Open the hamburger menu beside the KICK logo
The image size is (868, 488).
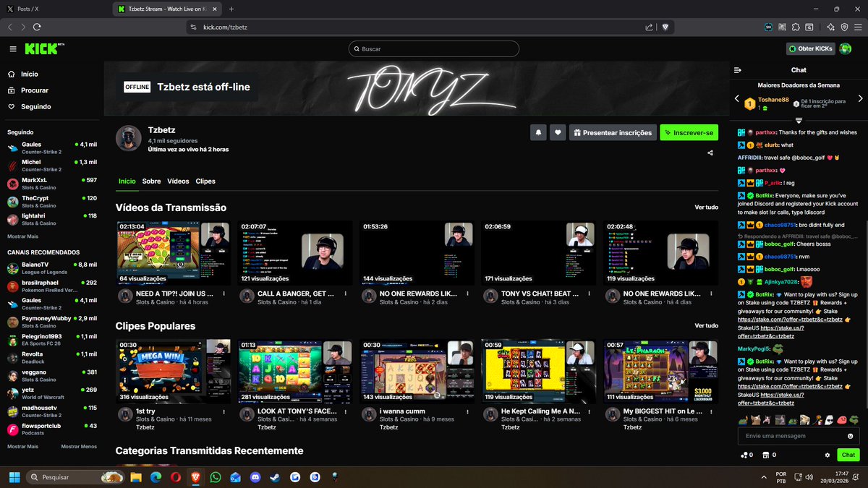(x=13, y=49)
